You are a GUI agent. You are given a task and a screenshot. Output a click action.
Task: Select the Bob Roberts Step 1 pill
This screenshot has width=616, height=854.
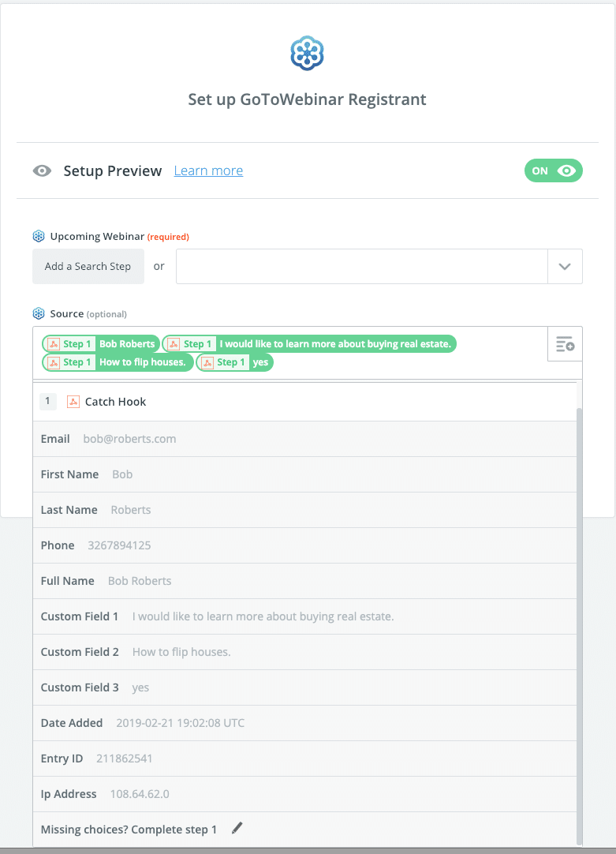(x=101, y=344)
